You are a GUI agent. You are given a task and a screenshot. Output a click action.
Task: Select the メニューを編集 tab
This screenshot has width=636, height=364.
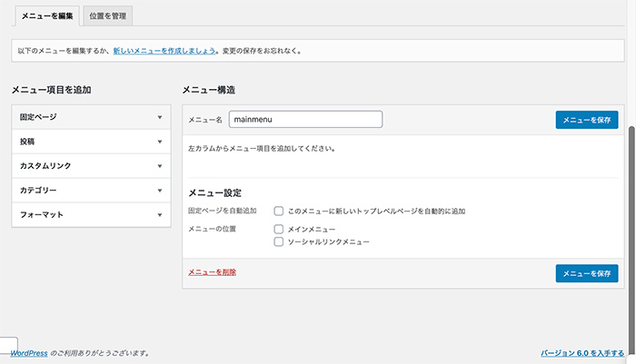47,15
